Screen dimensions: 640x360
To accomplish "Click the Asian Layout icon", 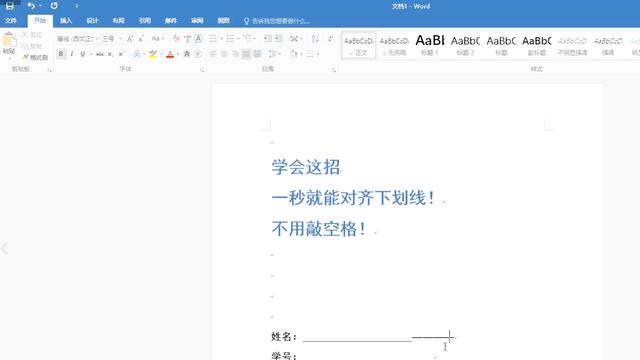I will coord(294,39).
